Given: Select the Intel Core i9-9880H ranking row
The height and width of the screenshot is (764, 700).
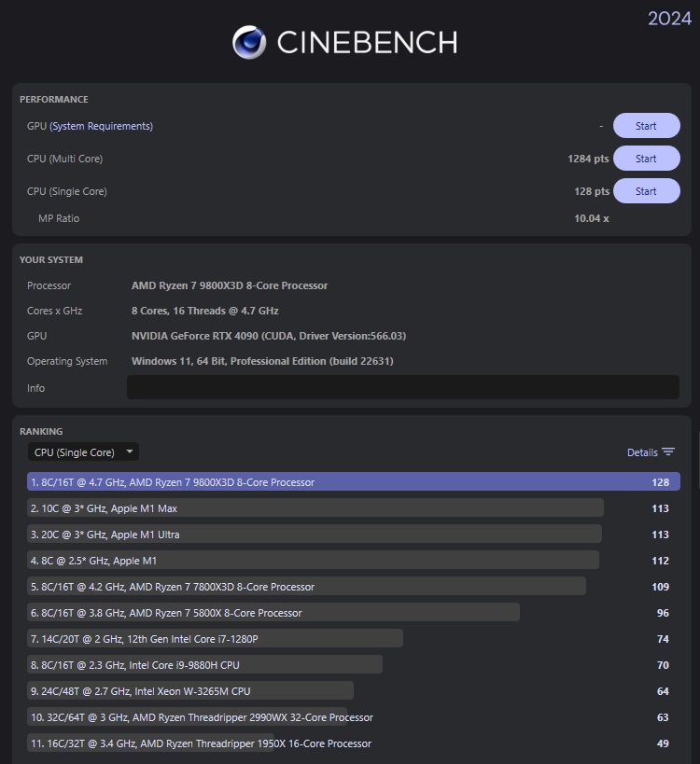Looking at the screenshot, I should 354,665.
